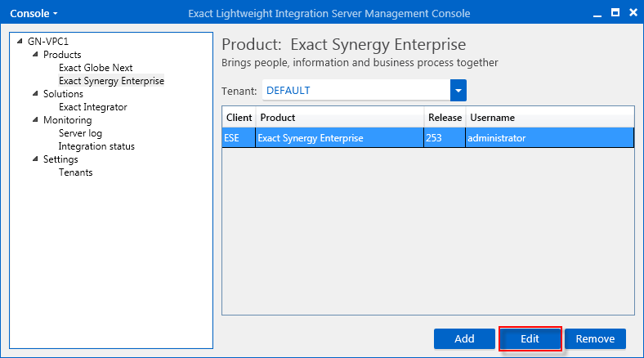Open Exact Integrator solution
Image resolution: width=644 pixels, height=358 pixels.
[x=93, y=107]
